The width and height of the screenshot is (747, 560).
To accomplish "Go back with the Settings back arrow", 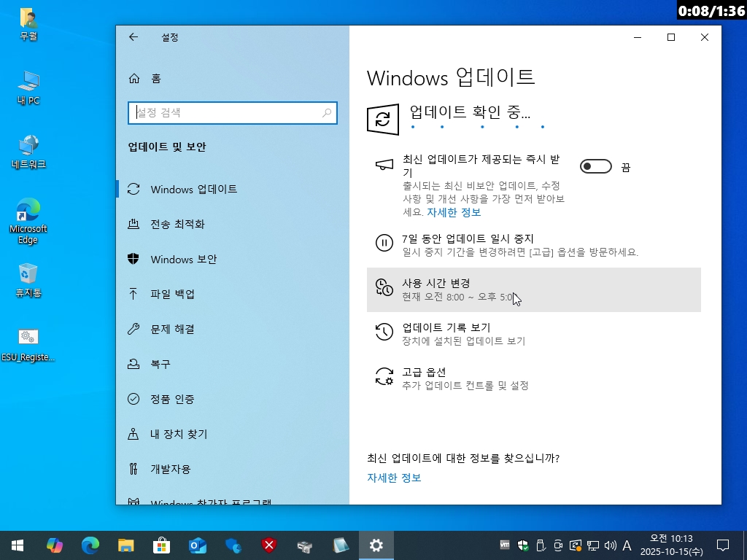I will pos(133,37).
